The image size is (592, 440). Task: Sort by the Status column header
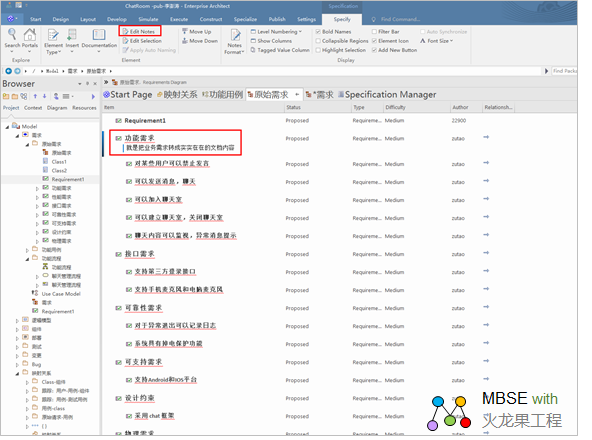(x=318, y=107)
